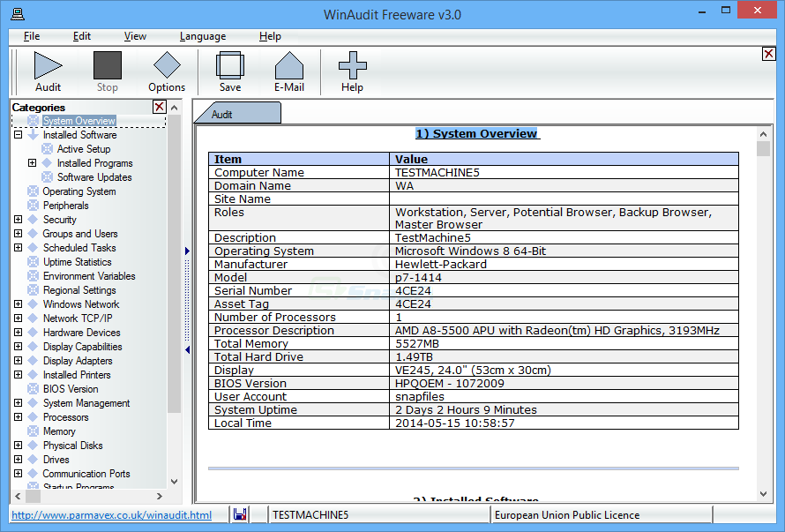Image resolution: width=785 pixels, height=532 pixels.
Task: Expand the Network TCP/IP node
Action: pos(18,318)
